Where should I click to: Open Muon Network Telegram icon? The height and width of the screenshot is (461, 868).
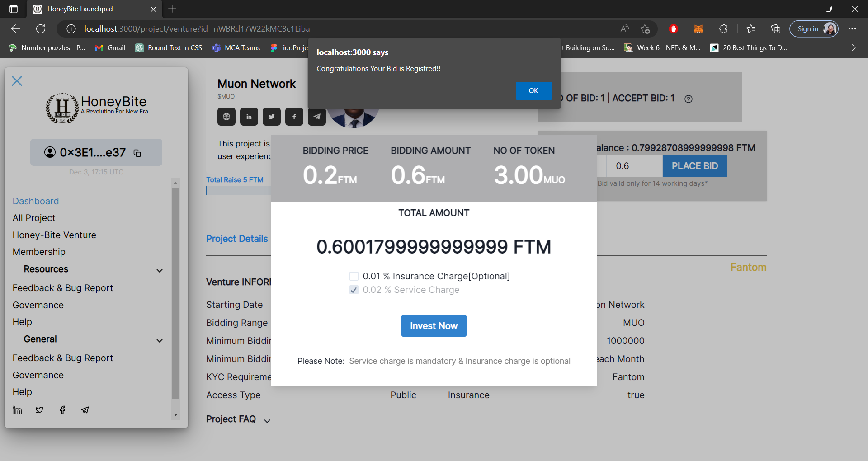317,117
